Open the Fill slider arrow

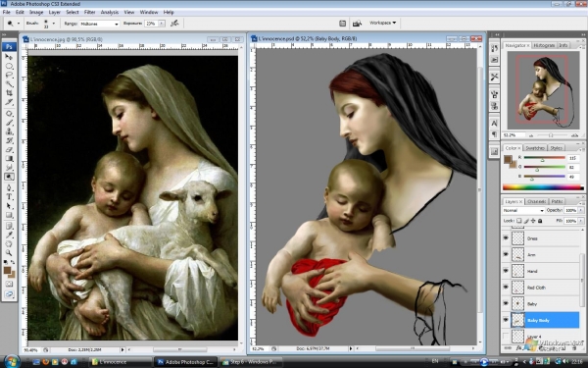pos(581,221)
